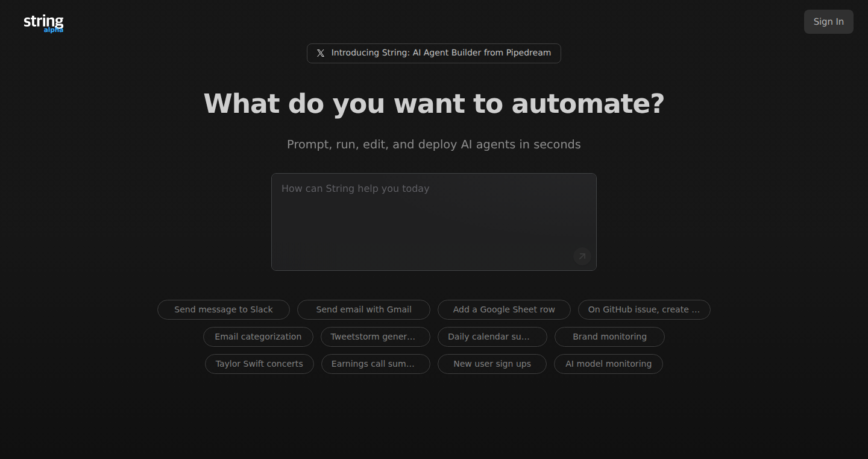Pick the 'Daily calendar su...' example

pos(492,337)
